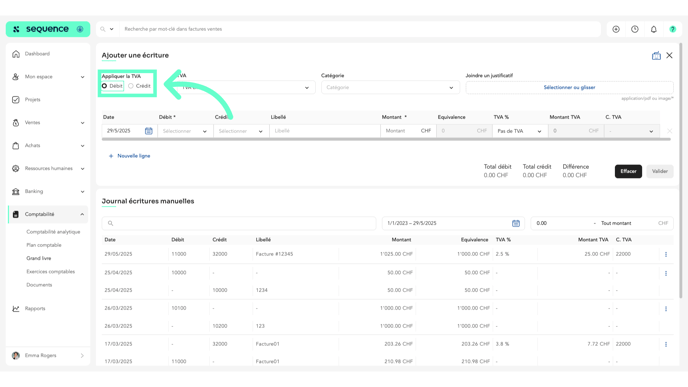688x387 pixels.
Task: Select the Crédit radio for TVA
Action: tap(131, 86)
